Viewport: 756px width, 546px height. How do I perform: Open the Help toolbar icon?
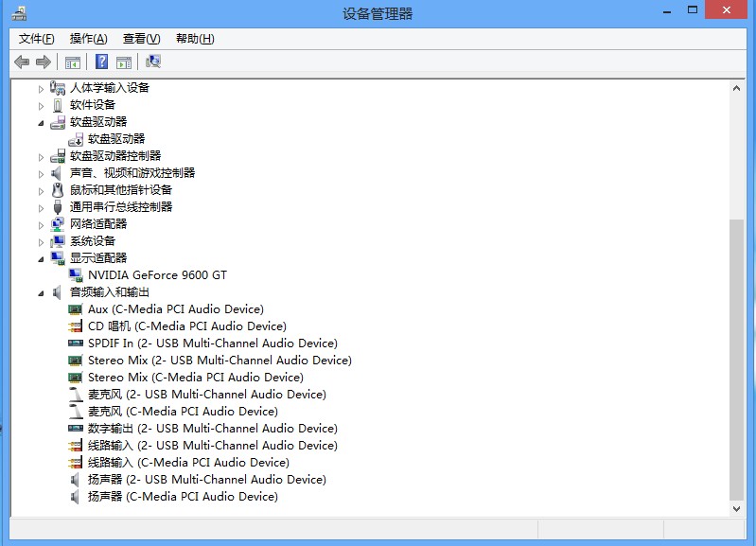click(x=102, y=62)
